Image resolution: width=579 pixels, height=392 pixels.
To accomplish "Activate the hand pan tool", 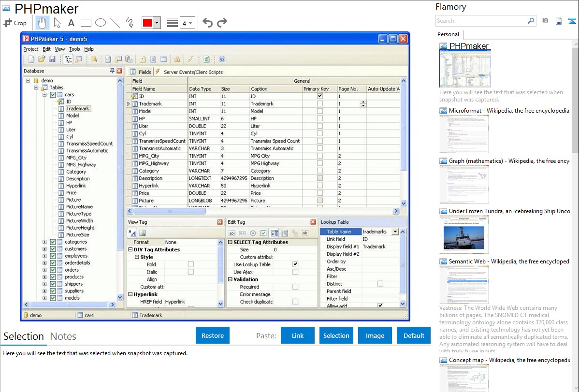I will [42, 23].
